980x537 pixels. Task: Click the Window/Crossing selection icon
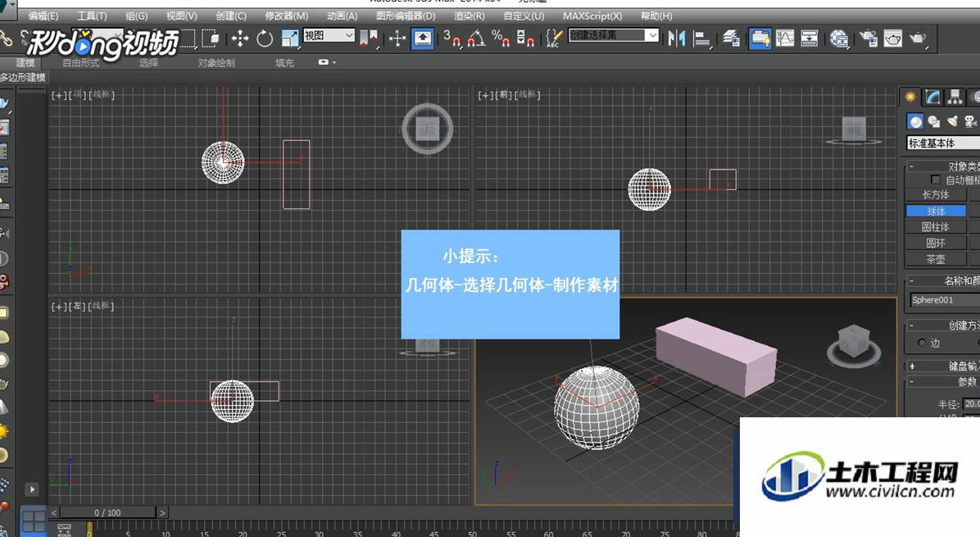[x=212, y=39]
